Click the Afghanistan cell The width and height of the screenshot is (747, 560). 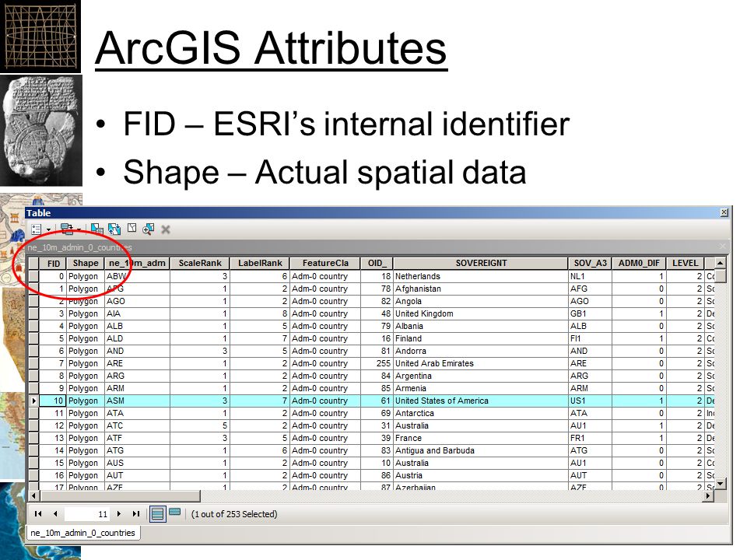point(480,289)
